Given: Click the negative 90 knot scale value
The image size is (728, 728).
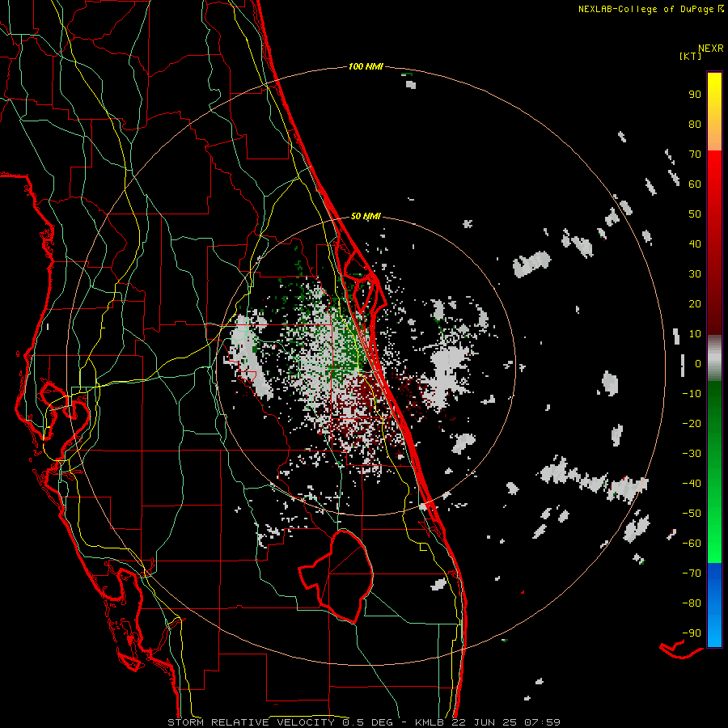Looking at the screenshot, I should (x=692, y=633).
